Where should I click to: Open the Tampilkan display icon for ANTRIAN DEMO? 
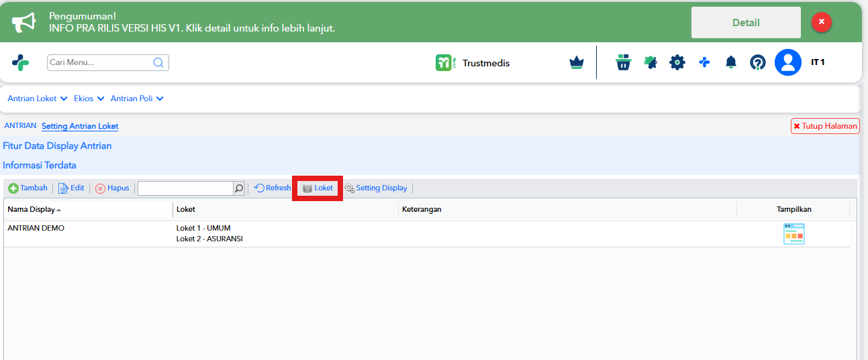pos(794,234)
